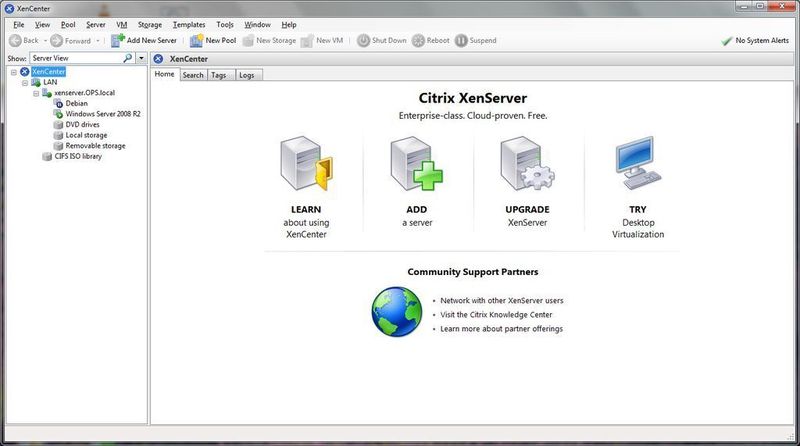800x446 pixels.
Task: Collapse the XenCenter root tree node
Action: 14,72
